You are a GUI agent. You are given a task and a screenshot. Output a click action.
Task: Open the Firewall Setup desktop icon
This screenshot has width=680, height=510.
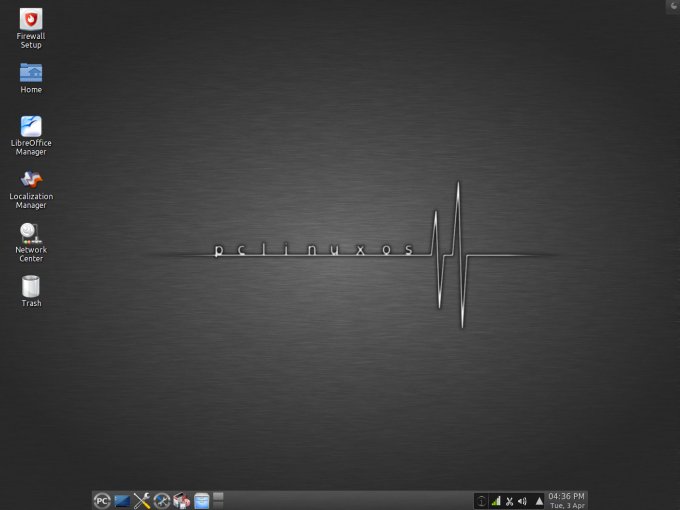[x=31, y=28]
